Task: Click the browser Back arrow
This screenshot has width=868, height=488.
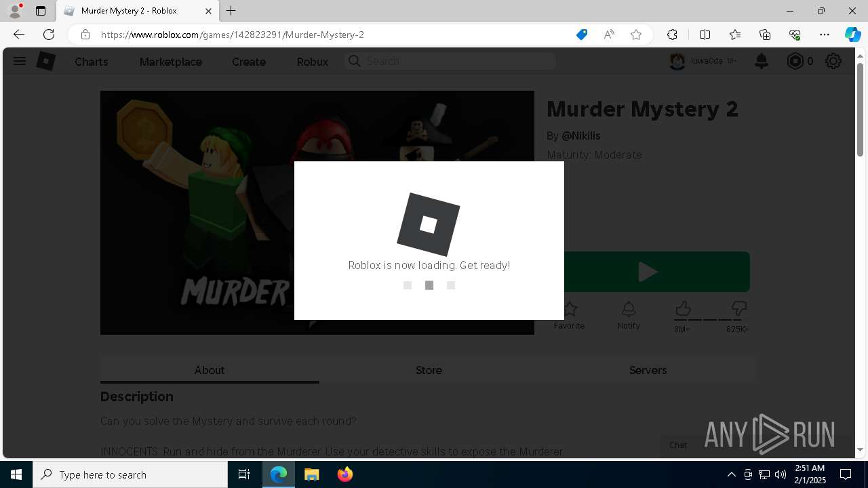Action: click(18, 35)
